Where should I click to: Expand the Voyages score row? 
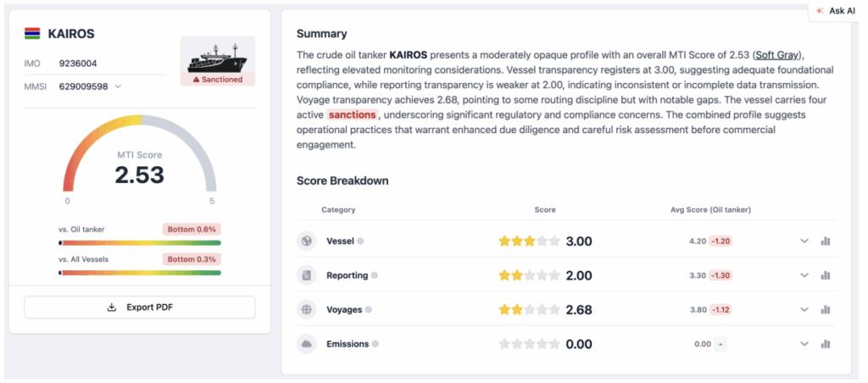click(804, 310)
